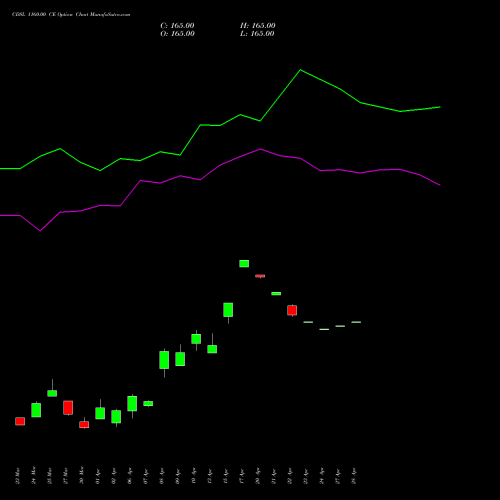This screenshot has width=500, height=500.
Task: Click the '24 Apr' date axis label
Action: point(321,476)
